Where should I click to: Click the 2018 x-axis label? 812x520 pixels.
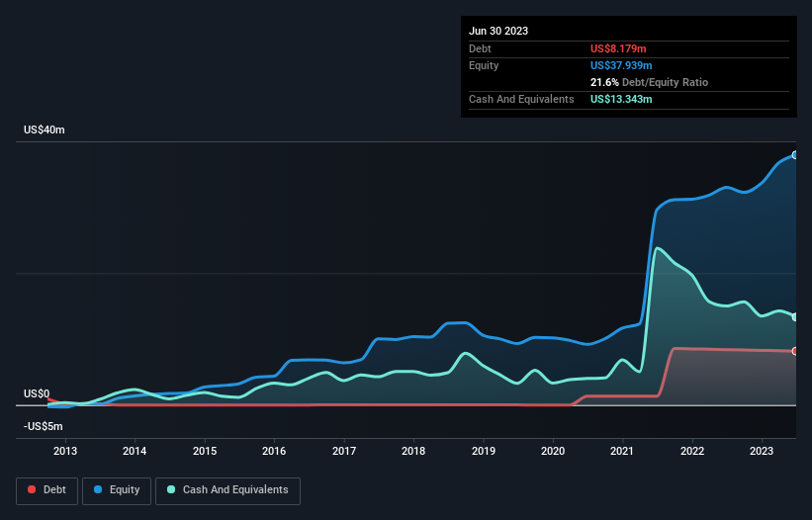(x=413, y=451)
